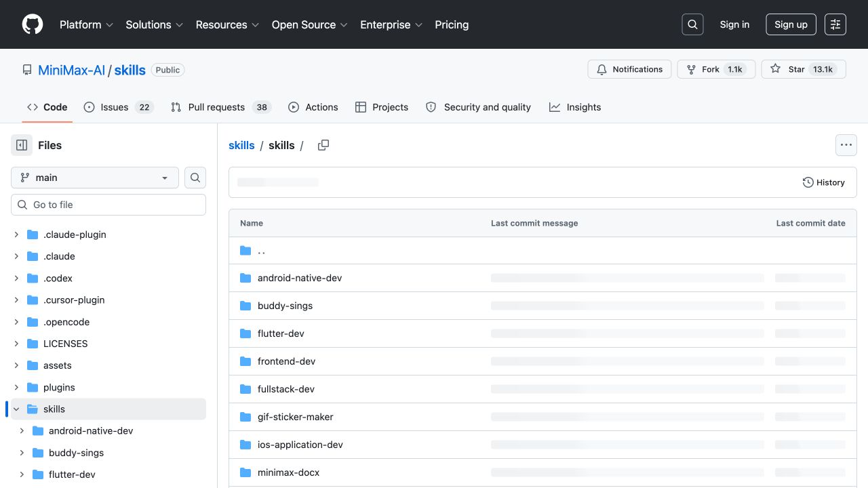868x488 pixels.
Task: Open the gif-sticker-maker folder link
Action: point(296,417)
